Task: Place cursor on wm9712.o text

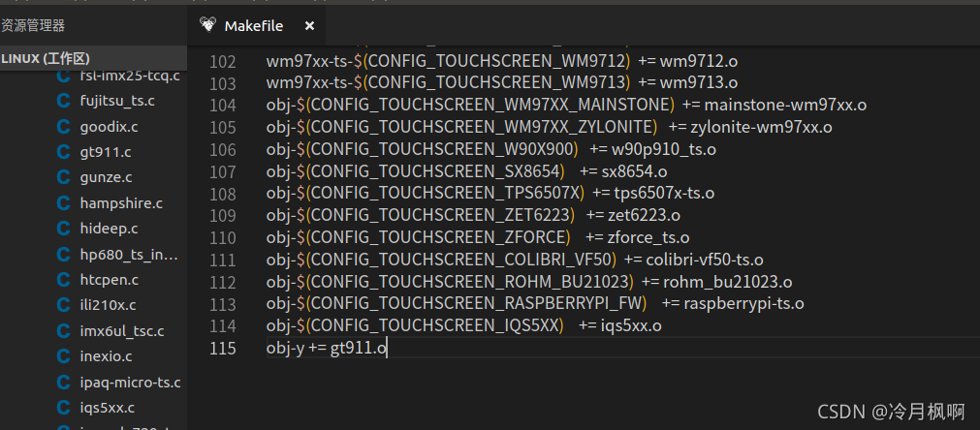Action: [699, 61]
